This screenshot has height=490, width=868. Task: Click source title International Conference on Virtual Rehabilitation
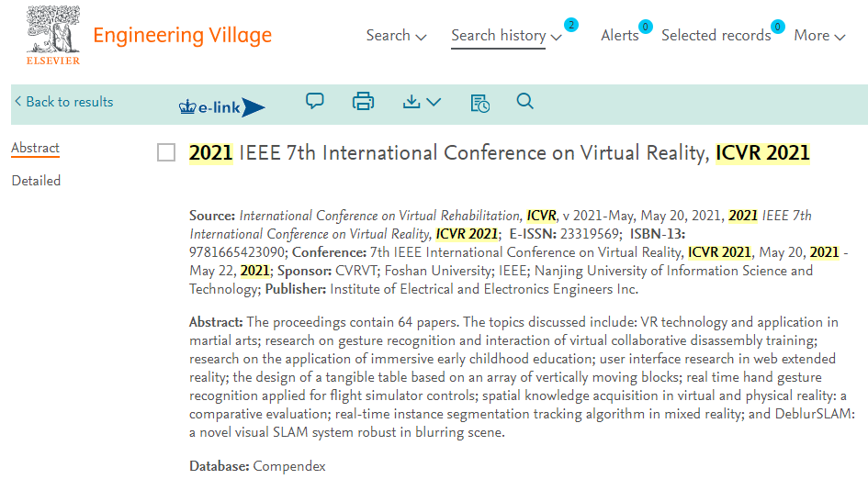click(380, 216)
